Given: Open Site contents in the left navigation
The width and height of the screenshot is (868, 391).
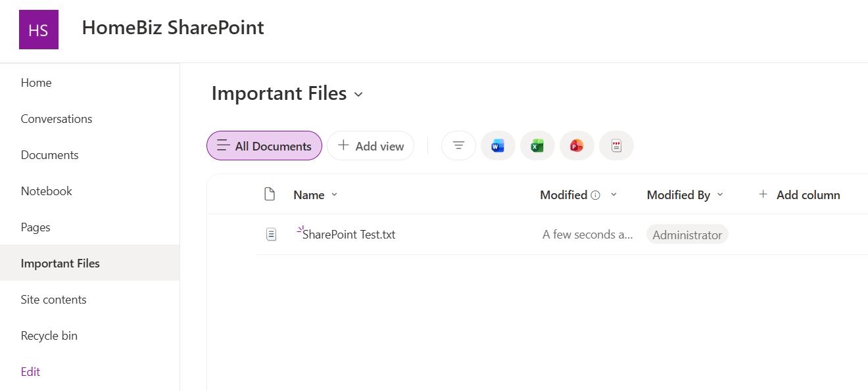Looking at the screenshot, I should (x=54, y=300).
